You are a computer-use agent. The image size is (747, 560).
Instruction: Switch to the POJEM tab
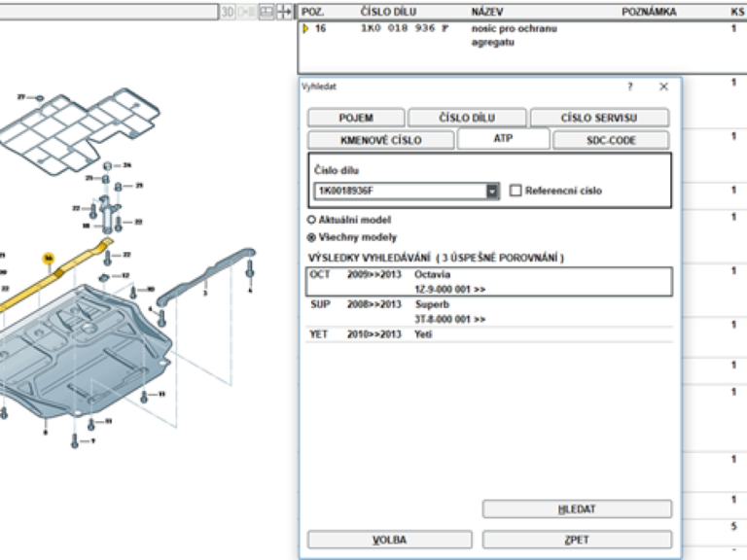click(x=355, y=118)
